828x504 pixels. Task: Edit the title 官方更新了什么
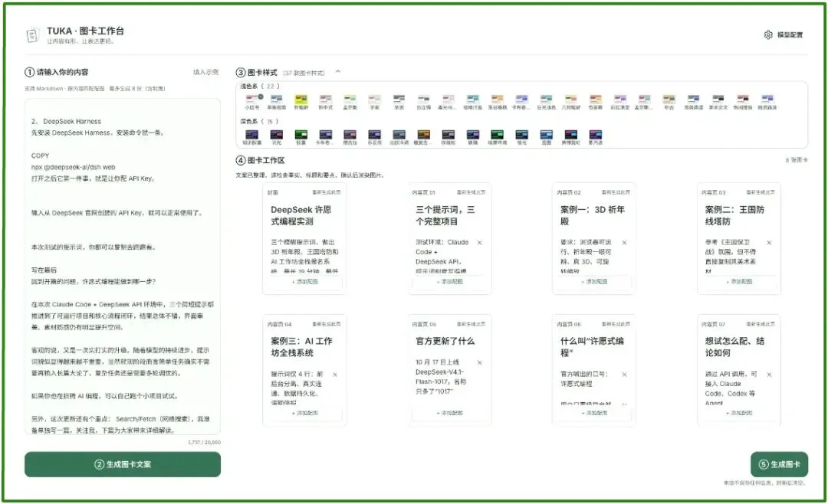click(445, 341)
